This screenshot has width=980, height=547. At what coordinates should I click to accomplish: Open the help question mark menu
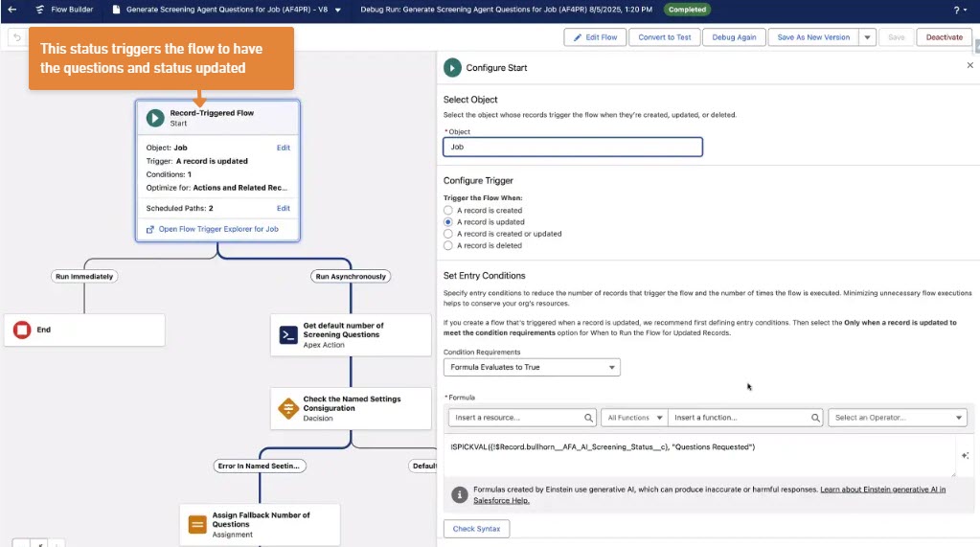coord(959,10)
